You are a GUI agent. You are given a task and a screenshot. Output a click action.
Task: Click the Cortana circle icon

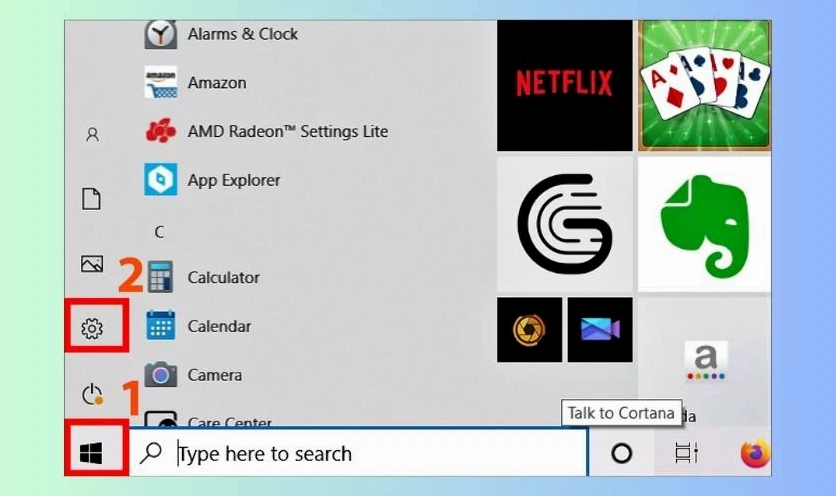pyautogui.click(x=621, y=453)
